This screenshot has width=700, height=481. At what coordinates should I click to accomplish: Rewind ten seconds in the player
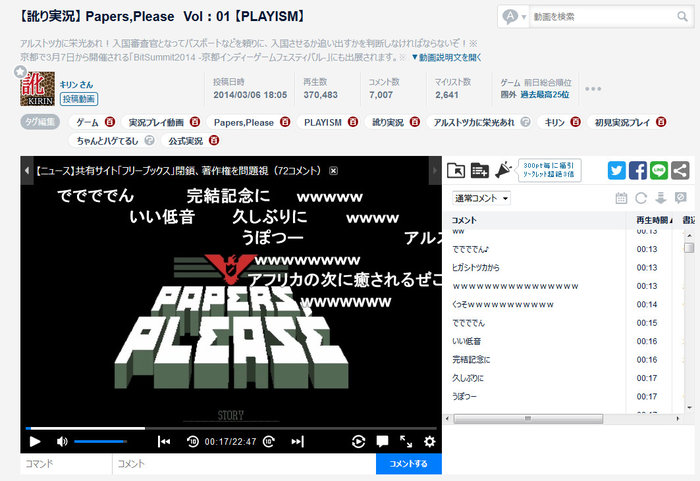click(192, 442)
